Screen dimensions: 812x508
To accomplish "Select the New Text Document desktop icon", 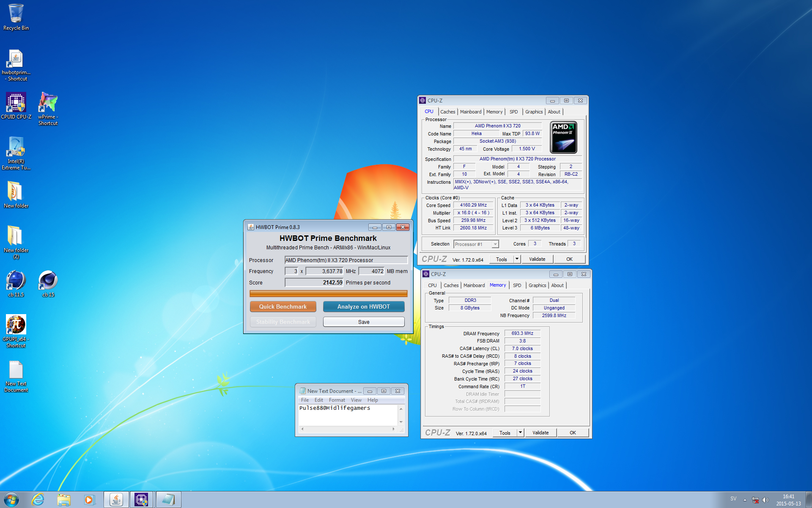I will (x=16, y=376).
